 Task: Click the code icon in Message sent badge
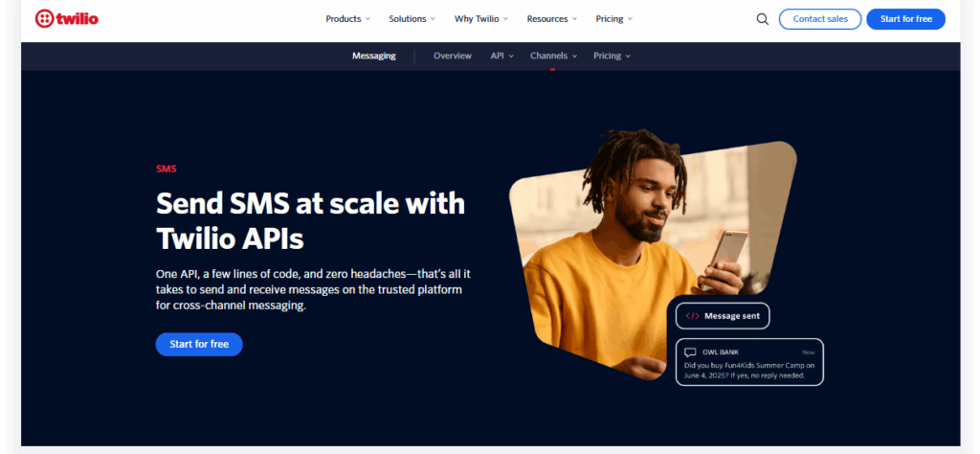(693, 316)
